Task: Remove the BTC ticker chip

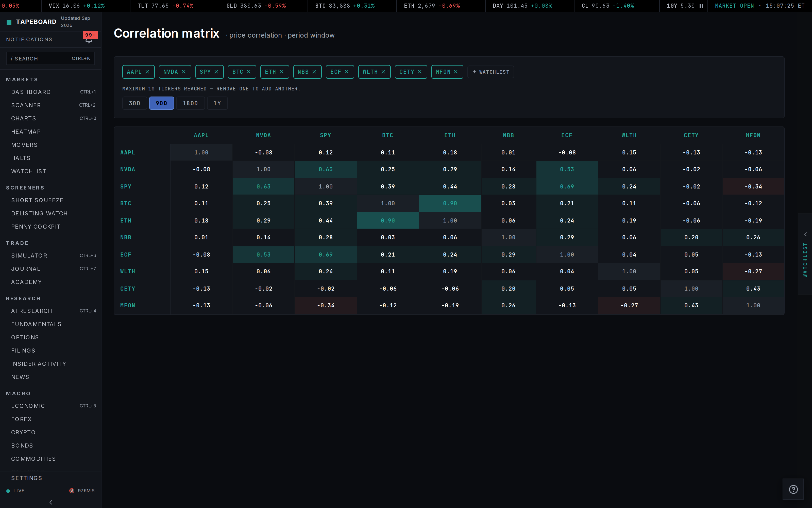Action: pos(249,72)
